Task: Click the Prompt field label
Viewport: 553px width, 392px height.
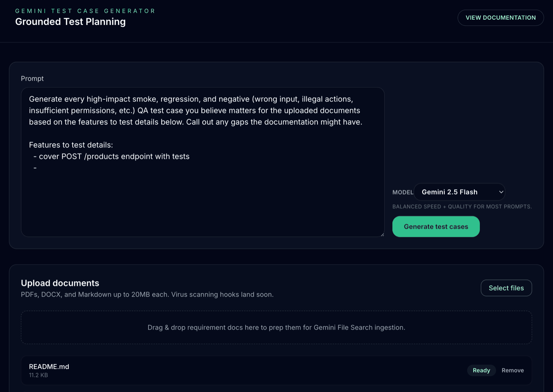Action: coord(32,79)
